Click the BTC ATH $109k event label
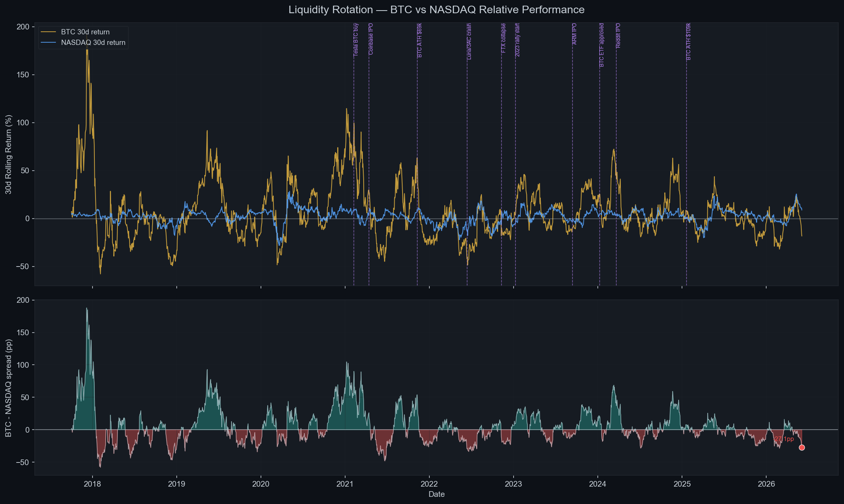844x504 pixels. (x=688, y=42)
